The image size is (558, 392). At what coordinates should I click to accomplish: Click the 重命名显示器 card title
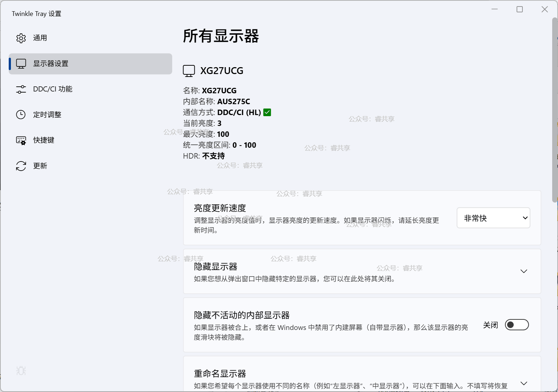220,373
